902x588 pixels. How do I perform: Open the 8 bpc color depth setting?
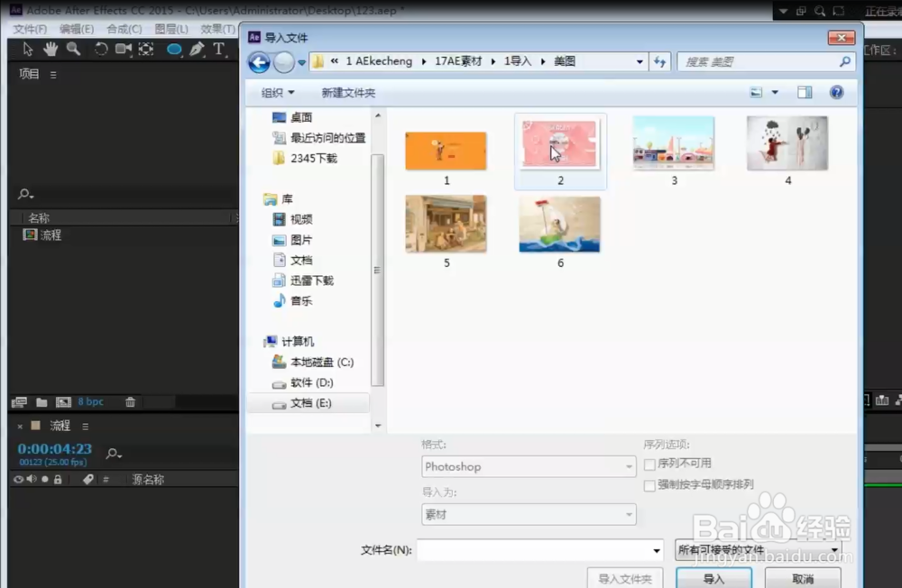tap(89, 401)
